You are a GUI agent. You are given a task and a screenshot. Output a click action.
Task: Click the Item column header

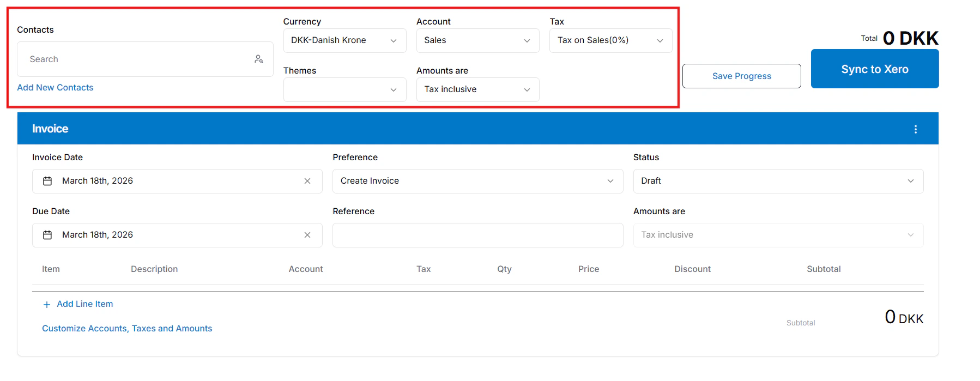51,269
